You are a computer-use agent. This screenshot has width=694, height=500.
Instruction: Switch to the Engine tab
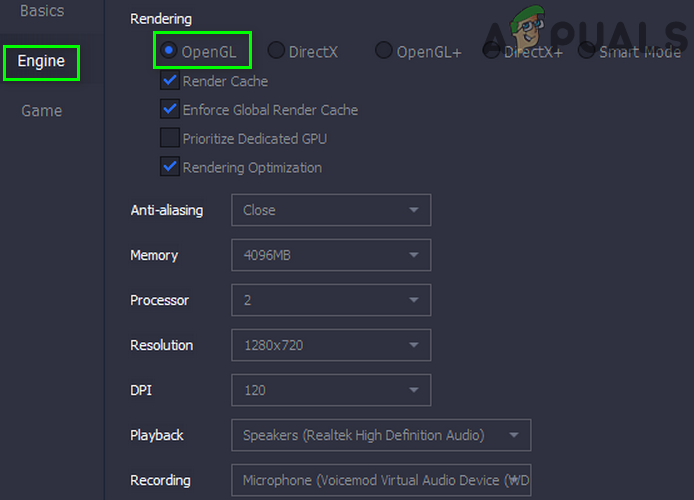(x=41, y=61)
